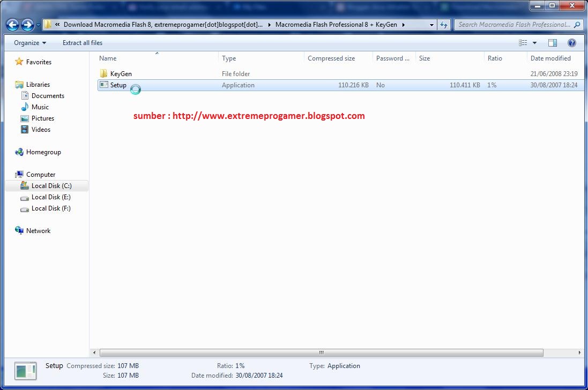Click the Documents icon in sidebar

tap(25, 95)
